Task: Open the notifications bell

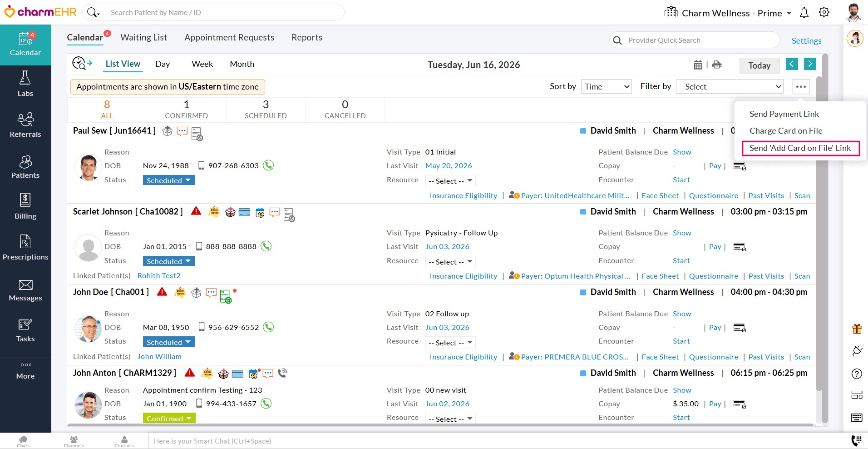Action: 804,13
